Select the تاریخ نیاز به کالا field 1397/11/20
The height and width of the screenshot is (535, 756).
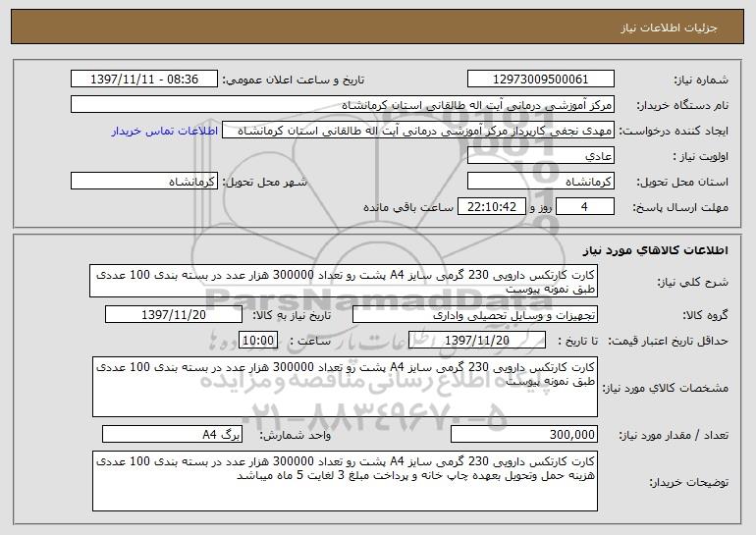(174, 315)
